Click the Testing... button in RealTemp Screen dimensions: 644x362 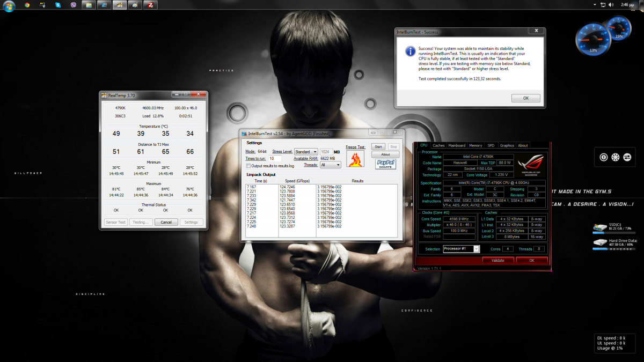point(141,222)
